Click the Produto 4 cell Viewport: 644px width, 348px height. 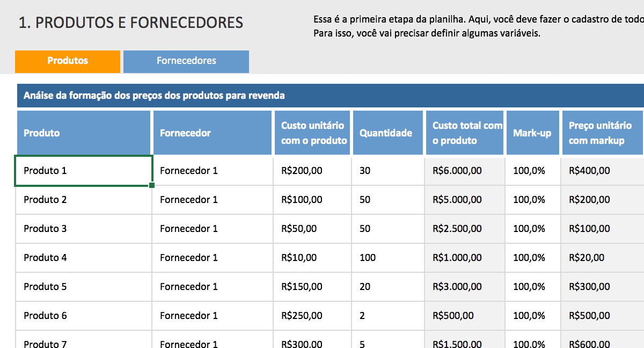click(x=83, y=257)
